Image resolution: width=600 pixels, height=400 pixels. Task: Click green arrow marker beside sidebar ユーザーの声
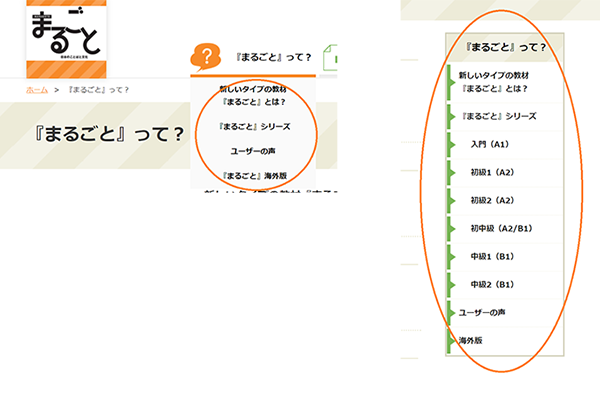(452, 313)
